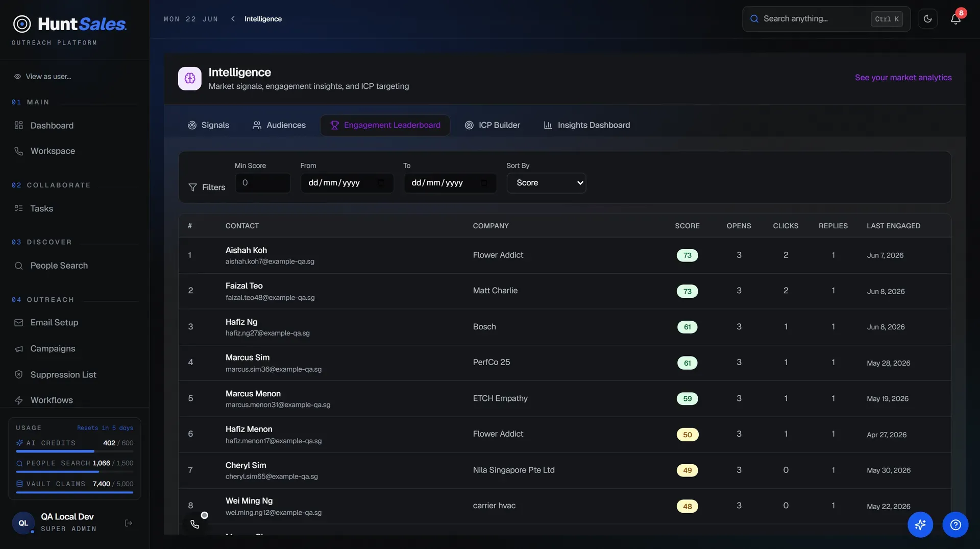980x549 pixels.
Task: Click the Search anything box
Action: pos(826,19)
